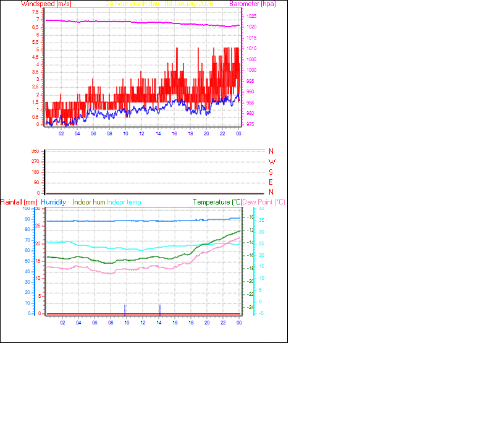Select the green Temperature (°C) legend label

coord(217,202)
